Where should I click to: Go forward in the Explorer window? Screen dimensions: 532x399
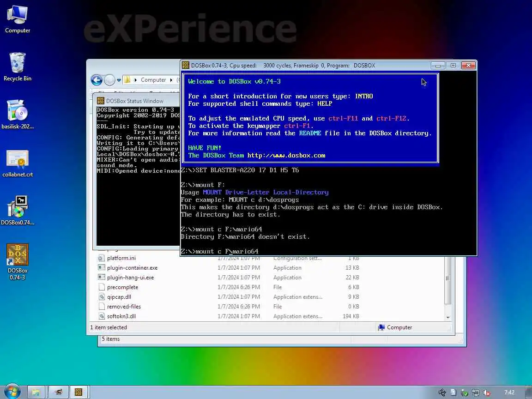coord(109,80)
